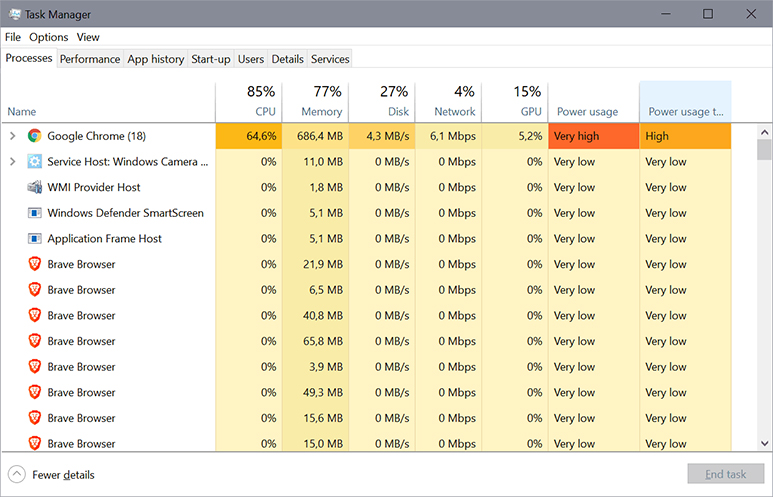The height and width of the screenshot is (497, 773).
Task: Click the vertical scrollbar of process list
Action: click(764, 290)
